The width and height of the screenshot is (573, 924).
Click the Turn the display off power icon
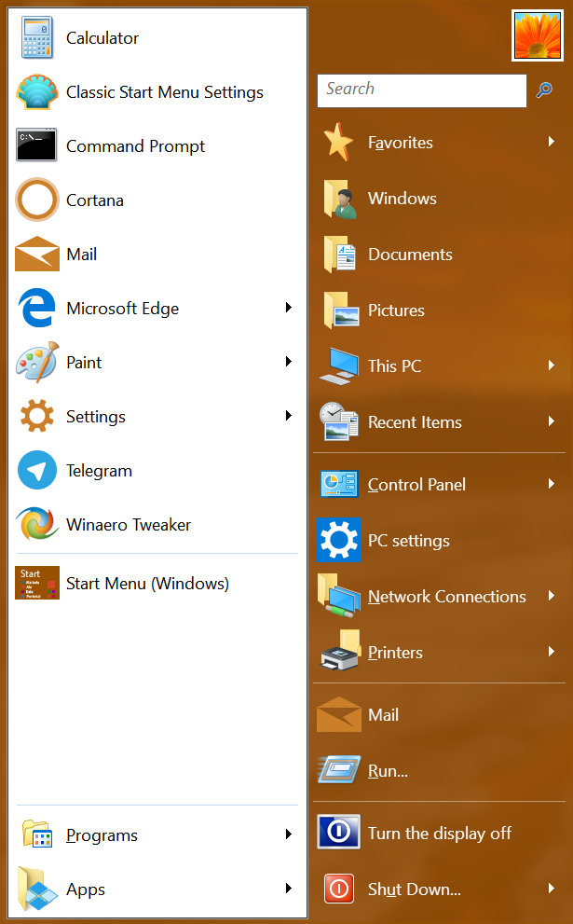click(338, 832)
